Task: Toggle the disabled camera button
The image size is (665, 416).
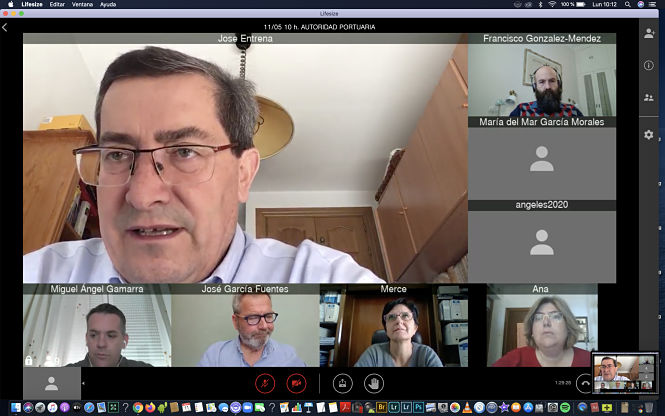Action: click(x=296, y=383)
